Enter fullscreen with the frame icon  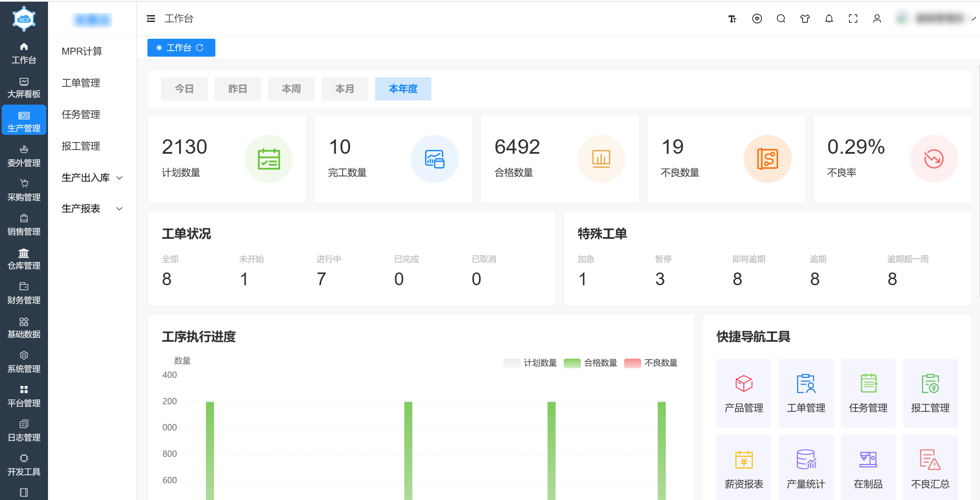(x=853, y=18)
